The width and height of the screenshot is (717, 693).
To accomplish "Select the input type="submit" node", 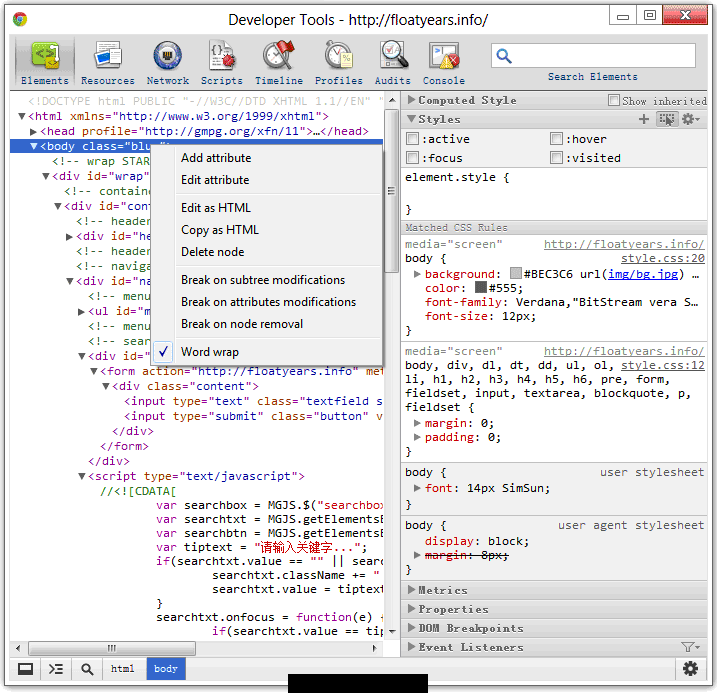I will coord(253,416).
